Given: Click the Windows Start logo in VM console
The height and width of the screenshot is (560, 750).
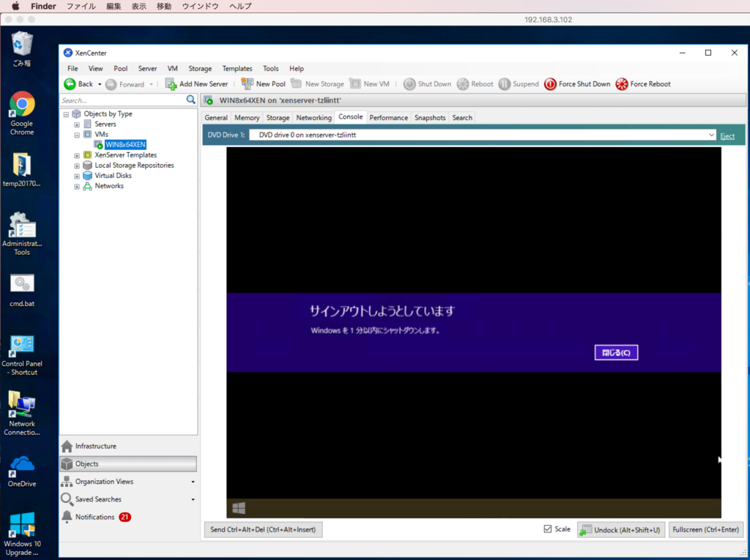Looking at the screenshot, I should tap(239, 508).
